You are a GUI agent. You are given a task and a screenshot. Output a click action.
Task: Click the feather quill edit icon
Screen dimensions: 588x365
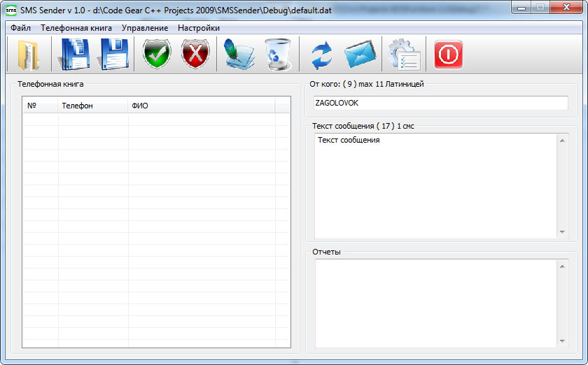click(x=239, y=55)
